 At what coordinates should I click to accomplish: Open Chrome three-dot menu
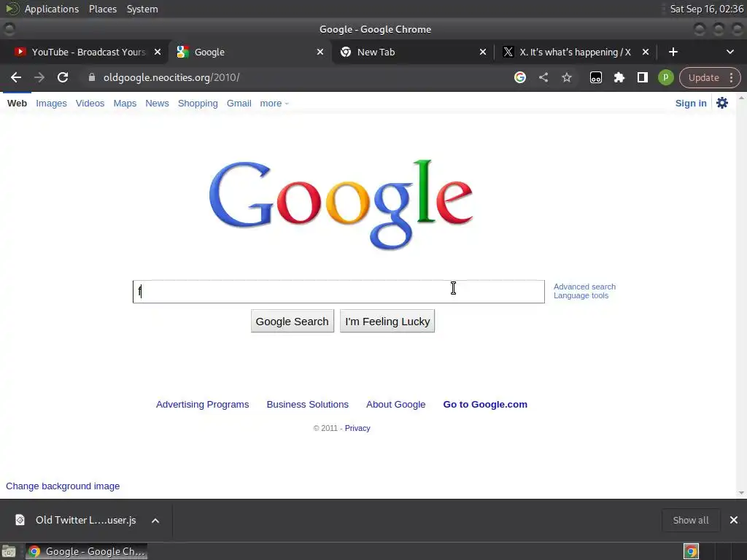coord(731,77)
